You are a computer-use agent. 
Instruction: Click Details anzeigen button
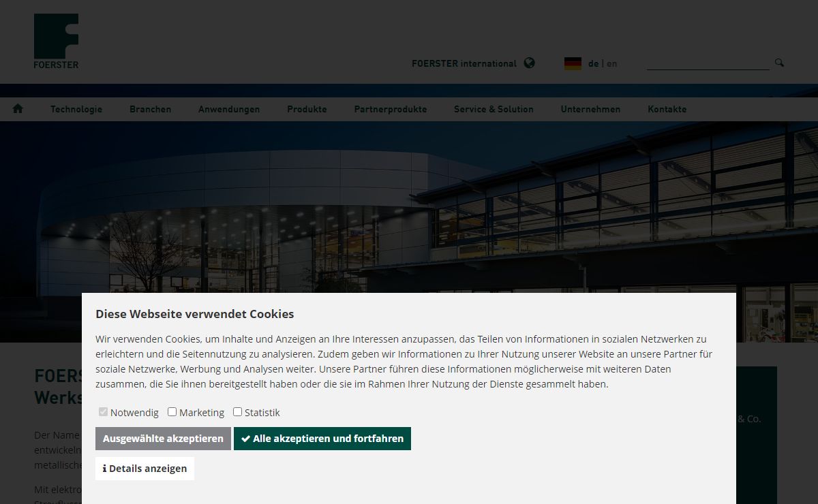point(145,469)
